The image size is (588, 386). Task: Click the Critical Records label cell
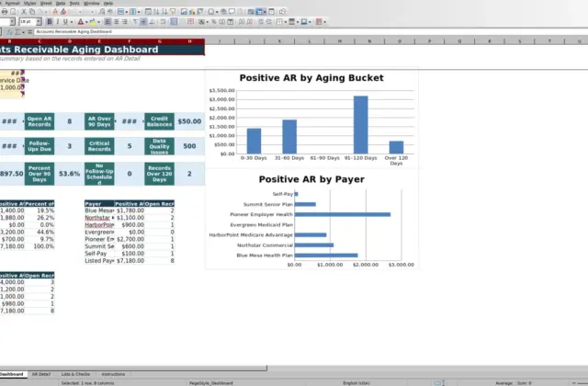click(99, 146)
